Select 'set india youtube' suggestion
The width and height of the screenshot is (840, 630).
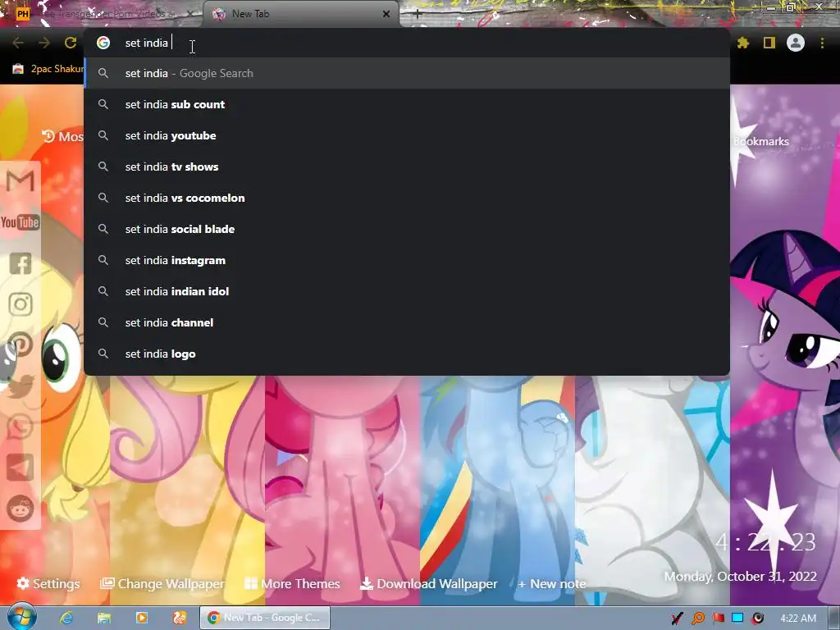[407, 135]
